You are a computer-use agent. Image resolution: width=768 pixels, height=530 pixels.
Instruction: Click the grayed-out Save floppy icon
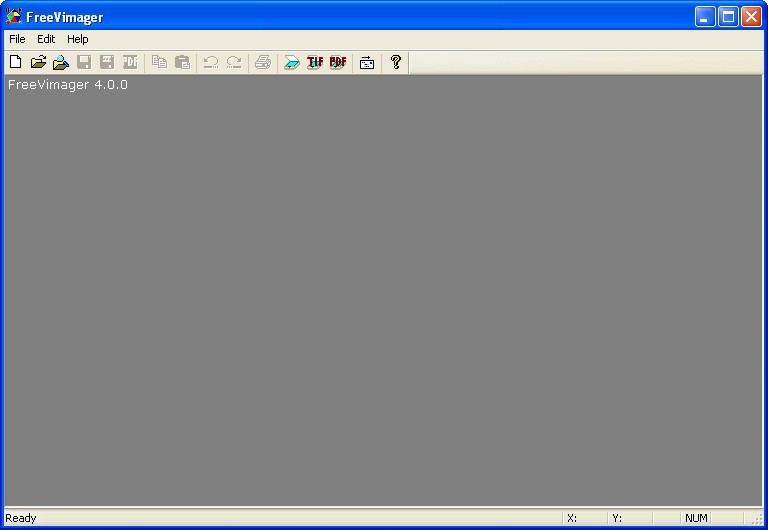[84, 62]
